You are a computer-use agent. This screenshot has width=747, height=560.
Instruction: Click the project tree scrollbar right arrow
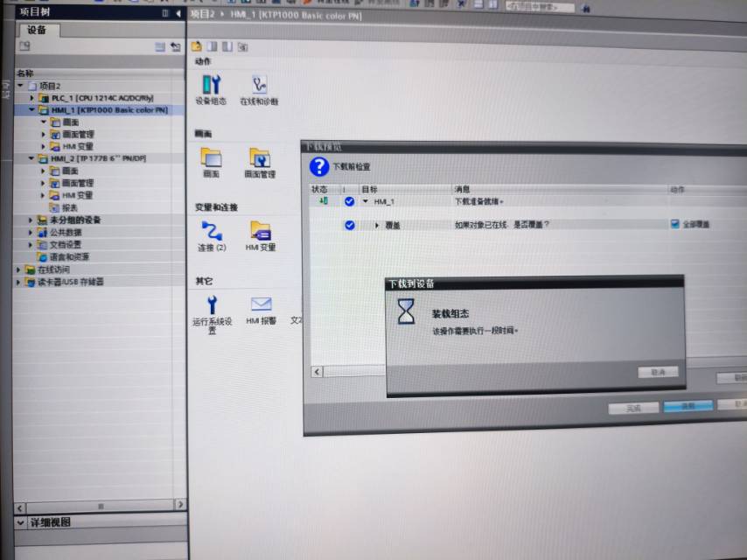180,504
